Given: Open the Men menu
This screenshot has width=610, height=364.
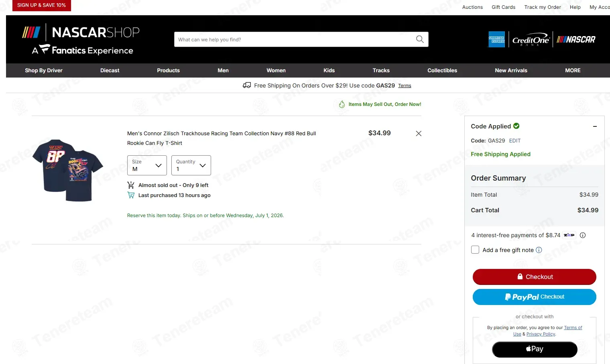Looking at the screenshot, I should pyautogui.click(x=223, y=70).
